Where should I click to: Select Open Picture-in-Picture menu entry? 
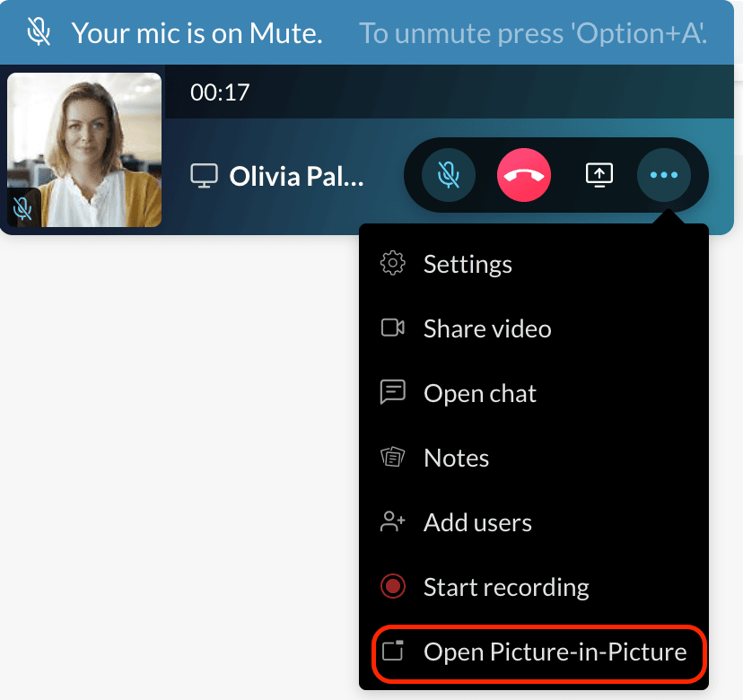point(539,654)
